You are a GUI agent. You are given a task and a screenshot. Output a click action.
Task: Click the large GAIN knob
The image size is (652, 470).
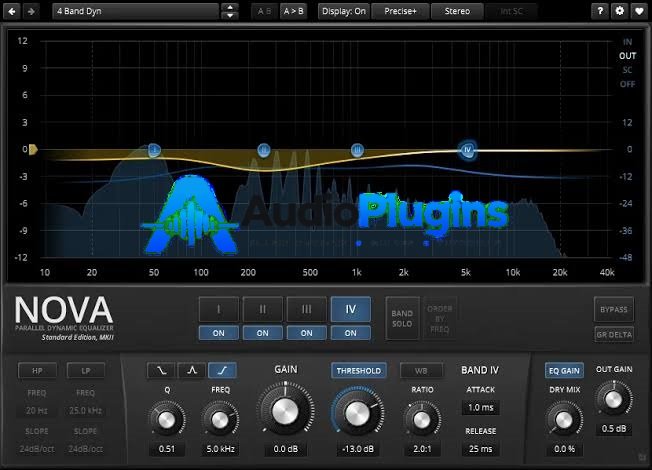pos(285,412)
